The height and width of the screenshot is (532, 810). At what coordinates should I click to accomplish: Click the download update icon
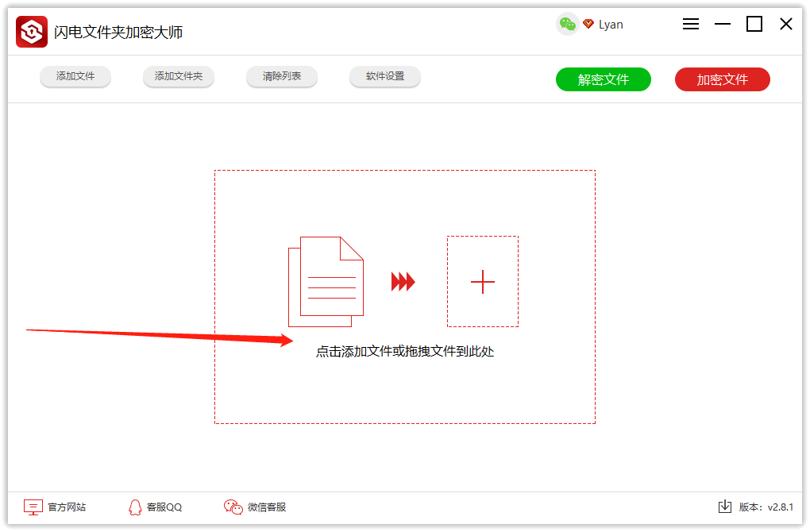coord(725,507)
